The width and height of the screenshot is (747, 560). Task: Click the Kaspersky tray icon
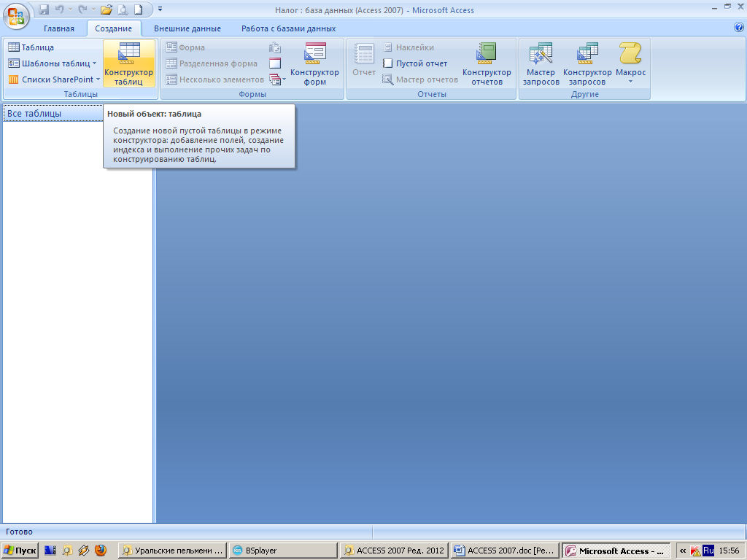(695, 551)
